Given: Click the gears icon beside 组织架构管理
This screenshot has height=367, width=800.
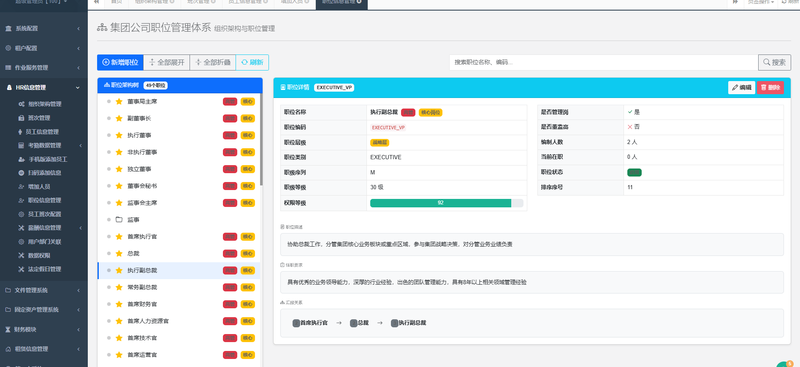Looking at the screenshot, I should tap(21, 104).
